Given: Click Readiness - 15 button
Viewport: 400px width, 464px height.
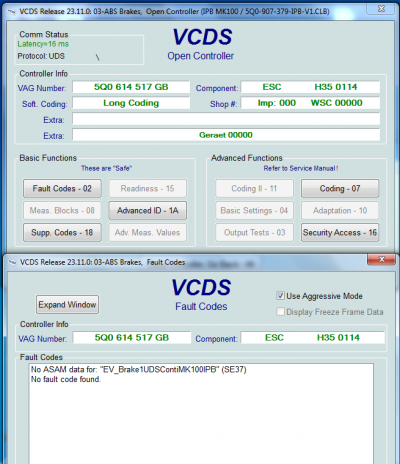Looking at the screenshot, I should pos(148,188).
